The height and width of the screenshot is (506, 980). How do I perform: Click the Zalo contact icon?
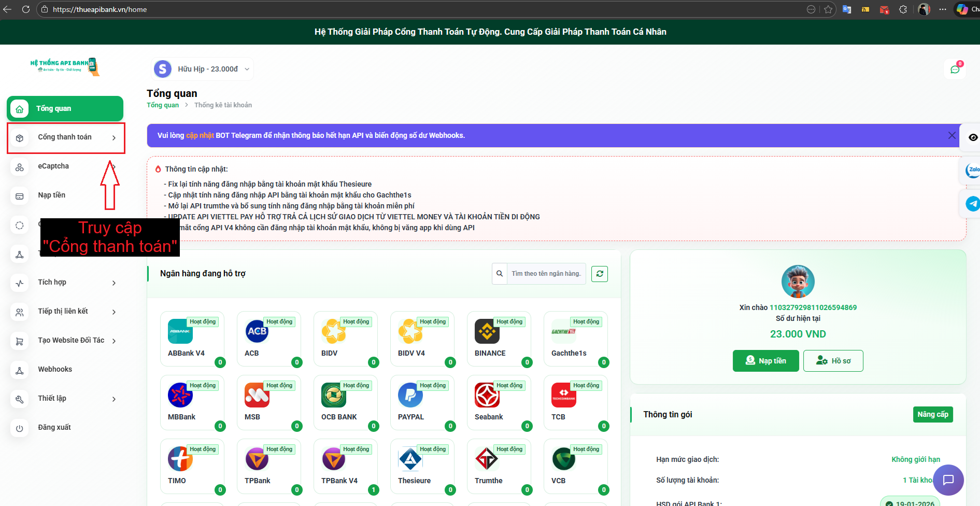(972, 170)
